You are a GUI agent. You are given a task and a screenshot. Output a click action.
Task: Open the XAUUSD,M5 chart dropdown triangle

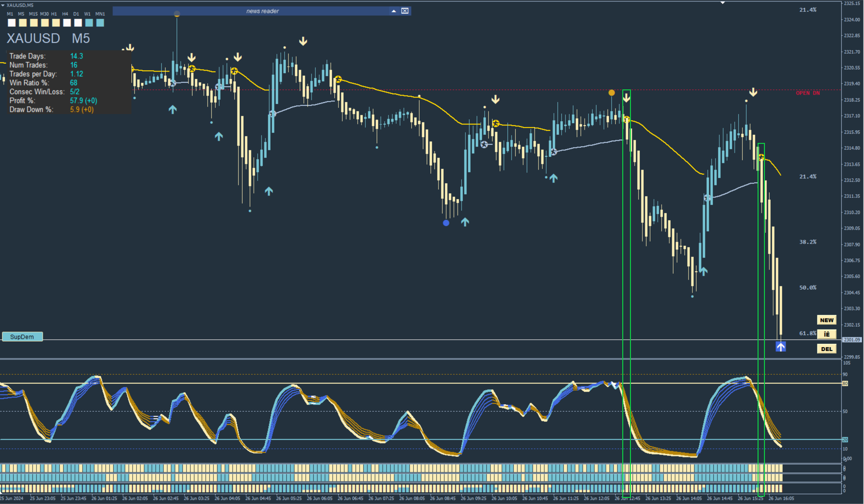click(3, 5)
